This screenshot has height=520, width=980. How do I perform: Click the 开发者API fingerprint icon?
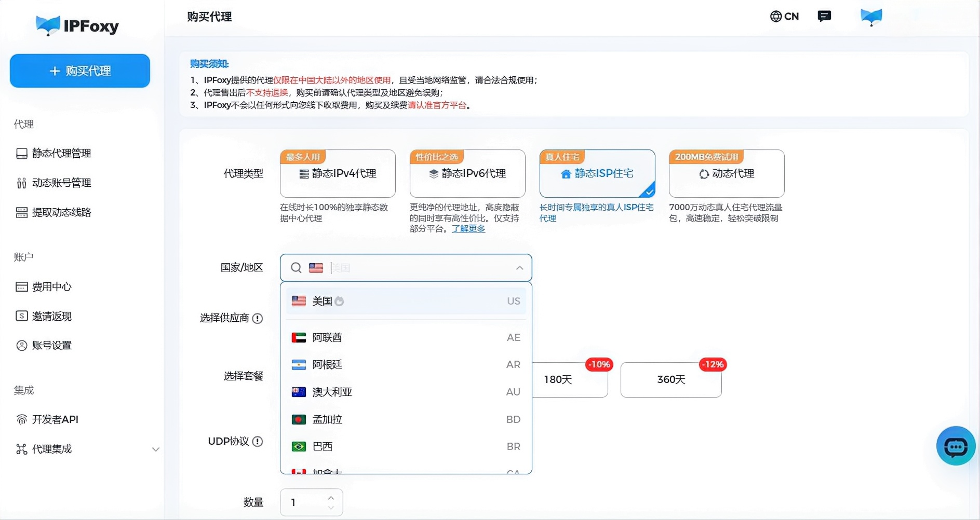click(22, 419)
